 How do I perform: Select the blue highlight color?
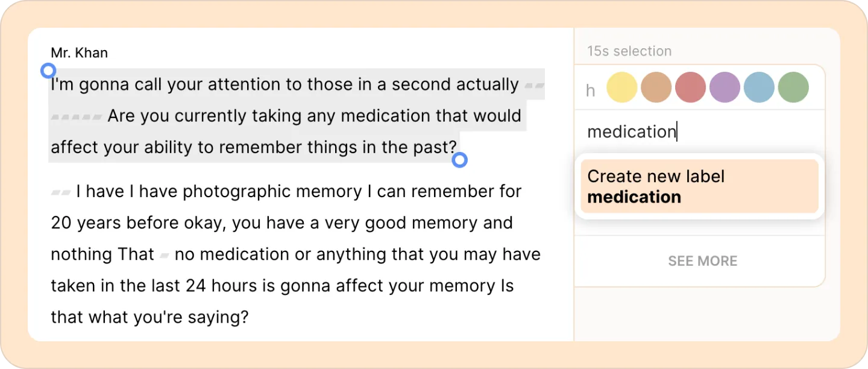click(x=759, y=87)
